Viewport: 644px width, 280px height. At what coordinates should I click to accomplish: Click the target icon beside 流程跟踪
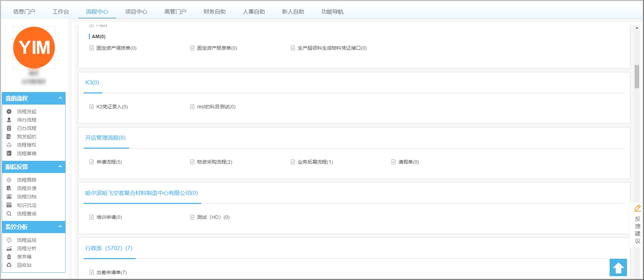click(x=9, y=180)
